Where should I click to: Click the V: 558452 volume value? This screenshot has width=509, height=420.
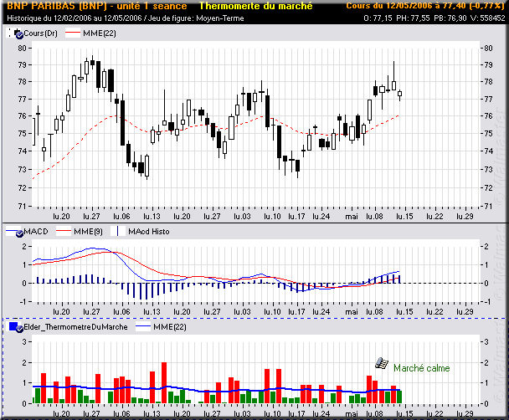(487, 18)
